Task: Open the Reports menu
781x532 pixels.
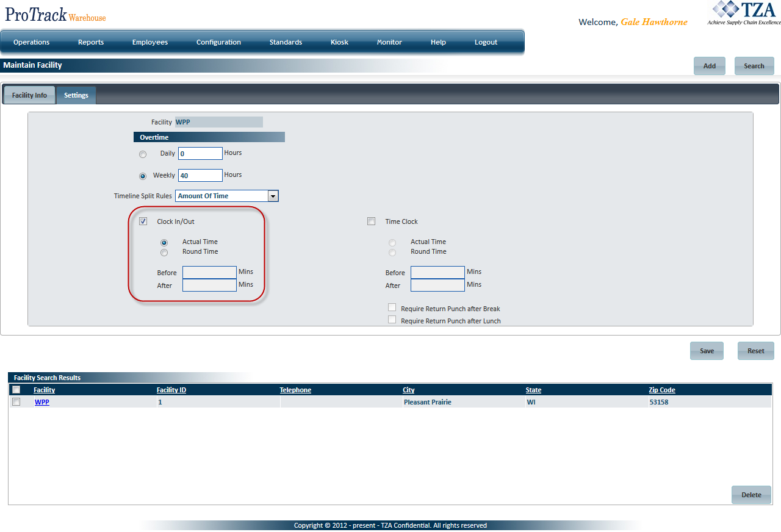Action: tap(91, 42)
